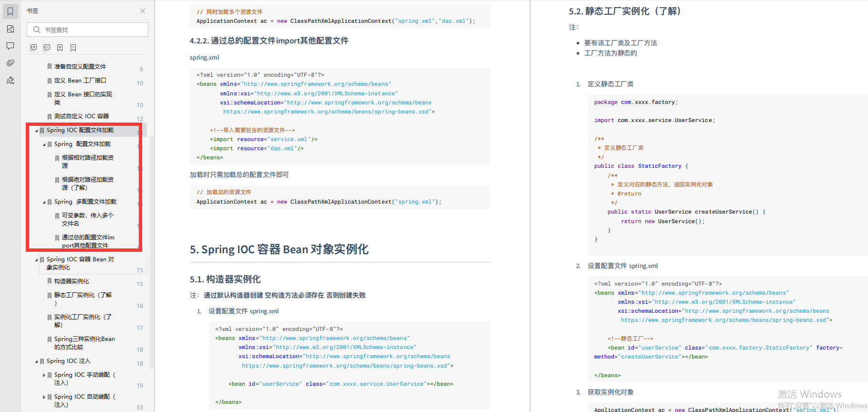This screenshot has height=412, width=868.
Task: Collapse the Spring IOC 注入 bookmark node
Action: 36,361
